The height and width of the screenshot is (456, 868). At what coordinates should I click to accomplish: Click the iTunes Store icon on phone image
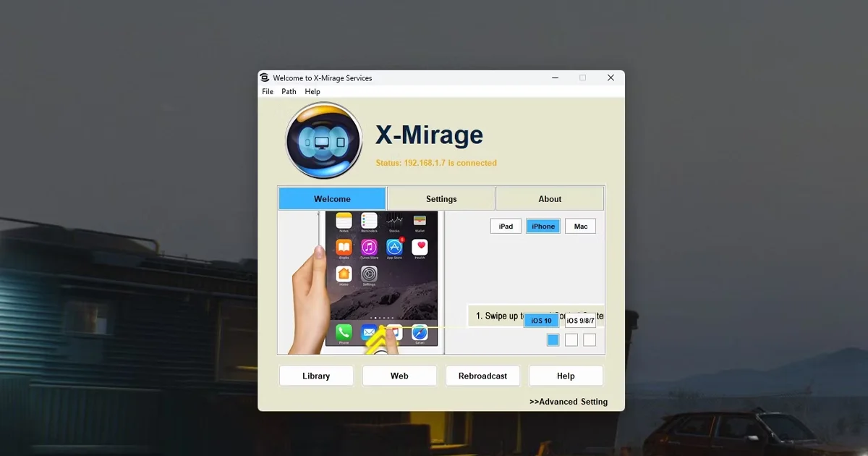[369, 248]
